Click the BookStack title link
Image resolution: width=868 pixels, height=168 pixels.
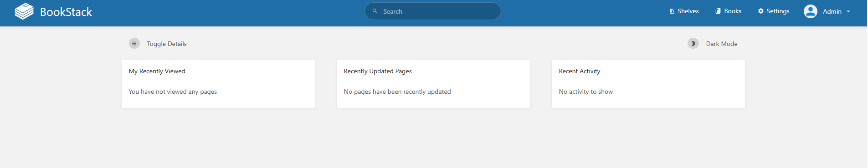pos(66,12)
